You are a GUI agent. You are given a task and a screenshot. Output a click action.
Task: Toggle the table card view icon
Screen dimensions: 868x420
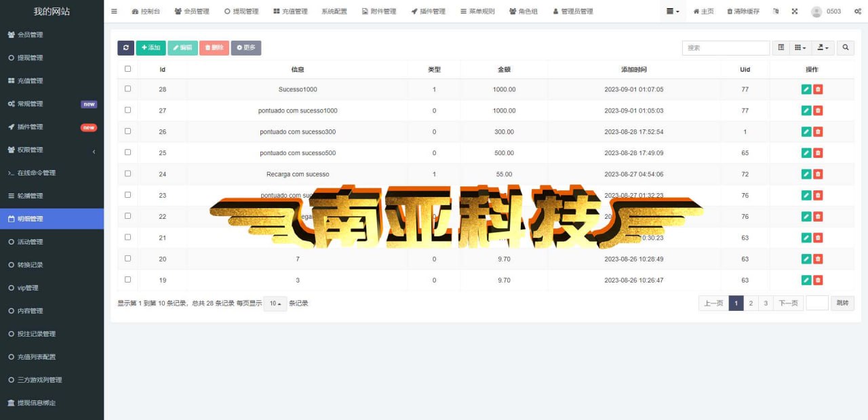click(781, 47)
